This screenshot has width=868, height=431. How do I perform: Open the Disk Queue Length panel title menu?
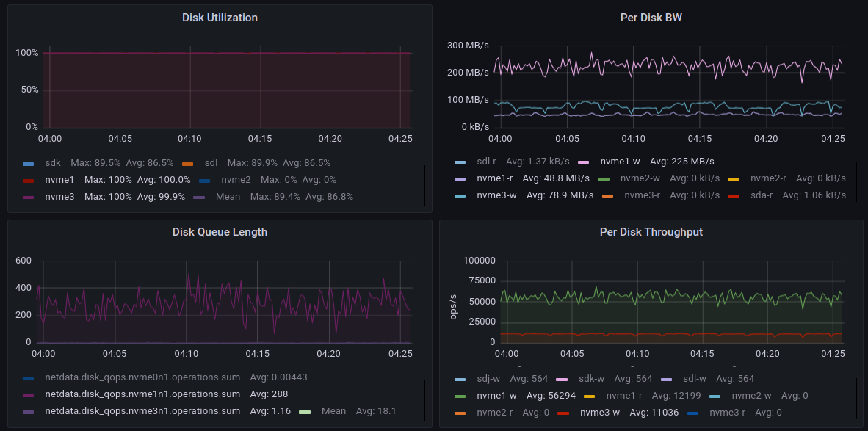coord(220,232)
